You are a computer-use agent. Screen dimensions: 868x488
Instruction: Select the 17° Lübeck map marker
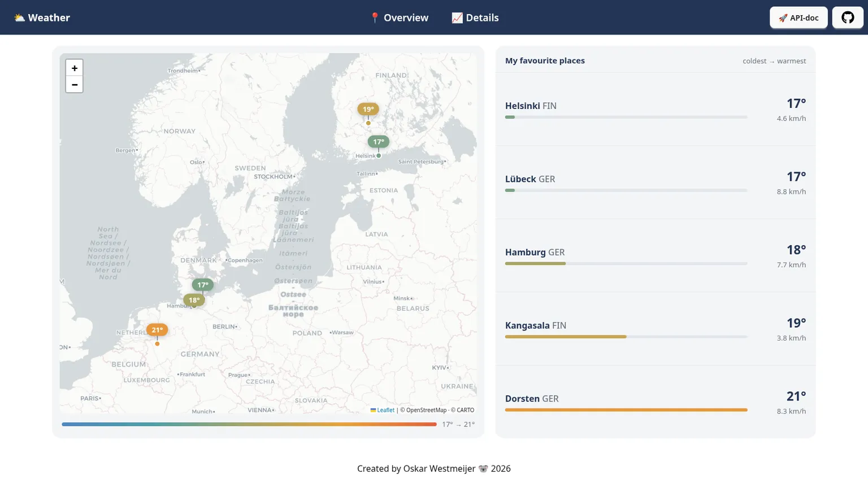203,285
